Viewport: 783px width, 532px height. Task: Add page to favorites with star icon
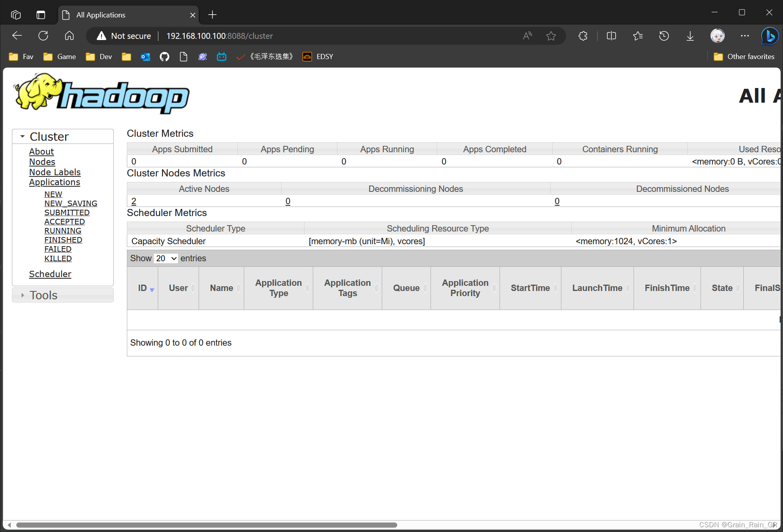point(551,36)
